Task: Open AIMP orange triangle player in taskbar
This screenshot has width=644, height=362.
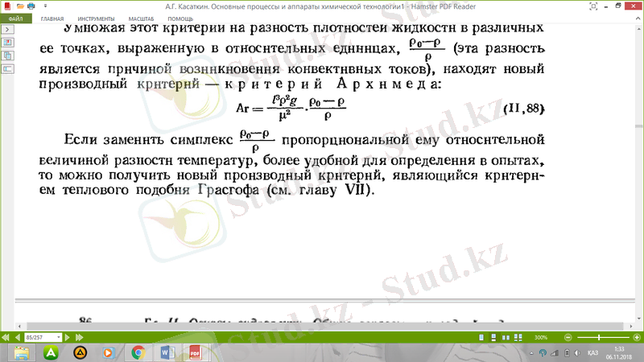Action: pyautogui.click(x=80, y=353)
